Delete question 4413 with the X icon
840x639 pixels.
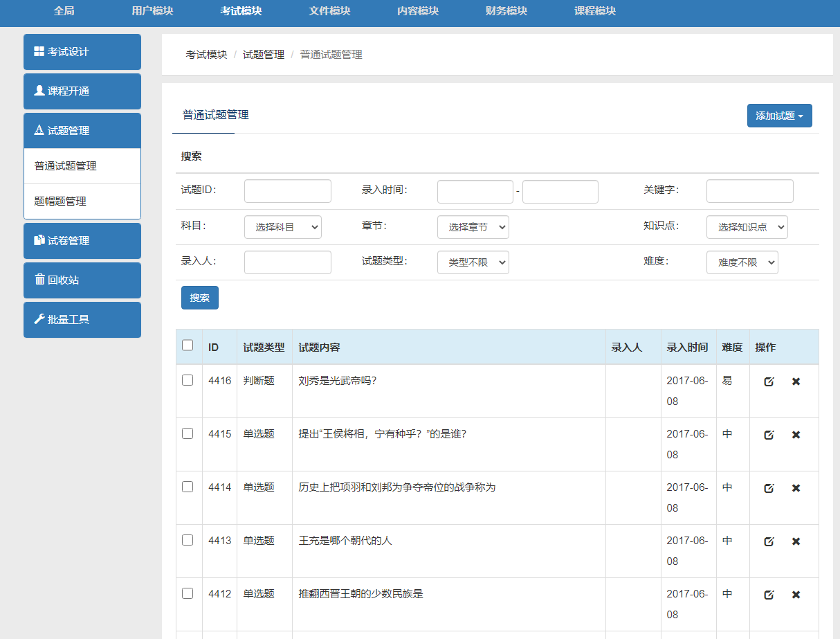point(796,541)
